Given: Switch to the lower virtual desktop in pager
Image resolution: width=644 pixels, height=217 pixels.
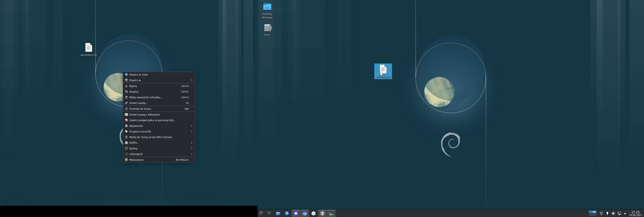Looking at the screenshot, I should point(592,215).
